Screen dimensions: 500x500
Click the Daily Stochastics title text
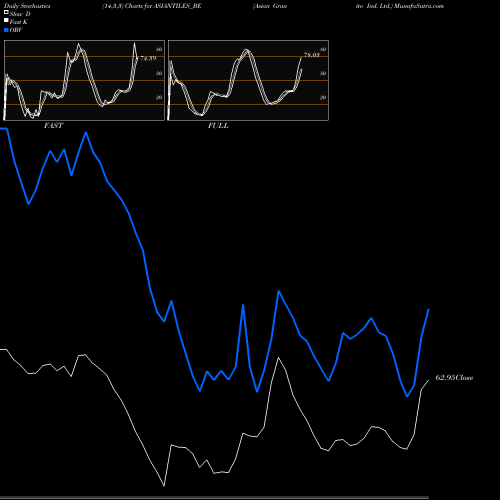[27, 6]
